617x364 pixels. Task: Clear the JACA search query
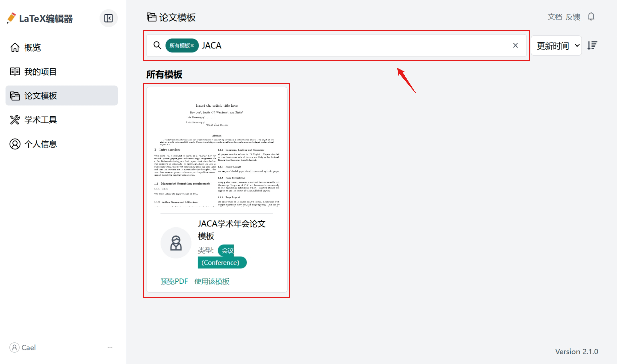click(515, 45)
